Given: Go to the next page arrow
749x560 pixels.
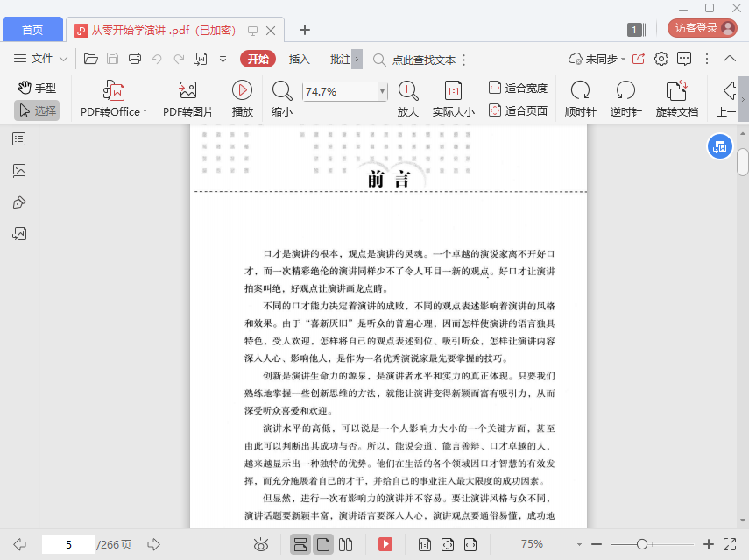Looking at the screenshot, I should pos(153,544).
